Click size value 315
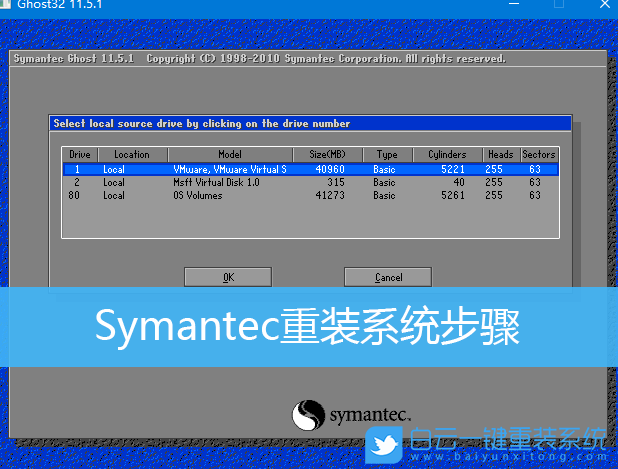 tap(336, 182)
